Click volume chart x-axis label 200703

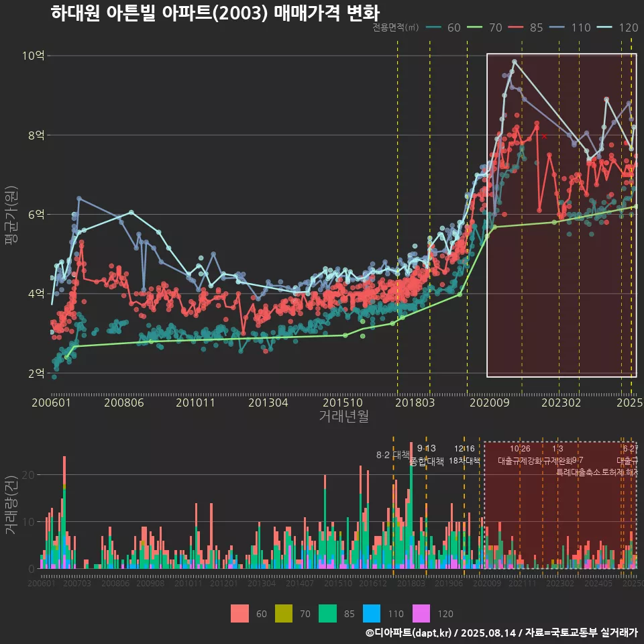click(76, 583)
